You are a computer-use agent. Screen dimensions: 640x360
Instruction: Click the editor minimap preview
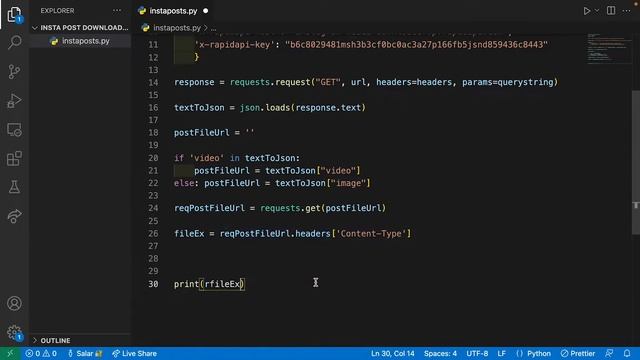point(609,49)
